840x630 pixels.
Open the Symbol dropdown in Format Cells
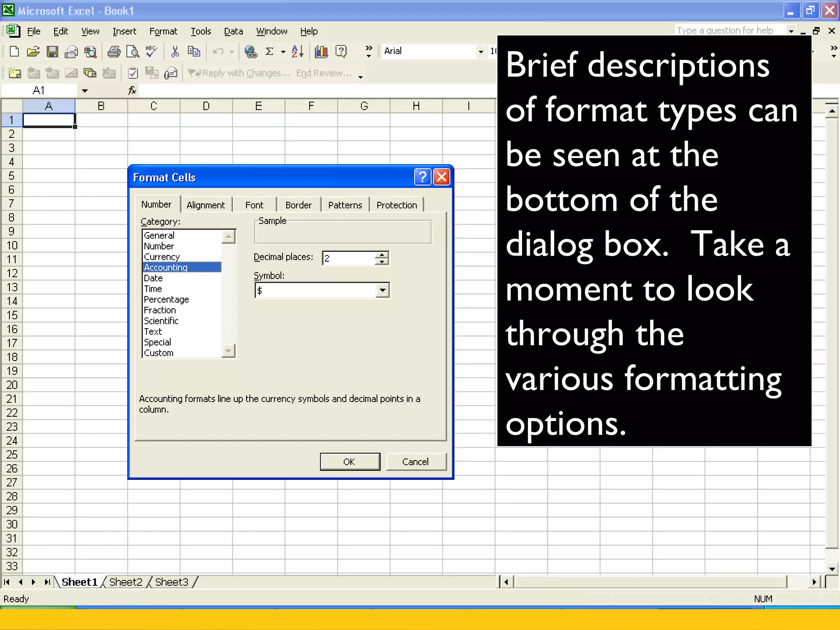tap(382, 290)
